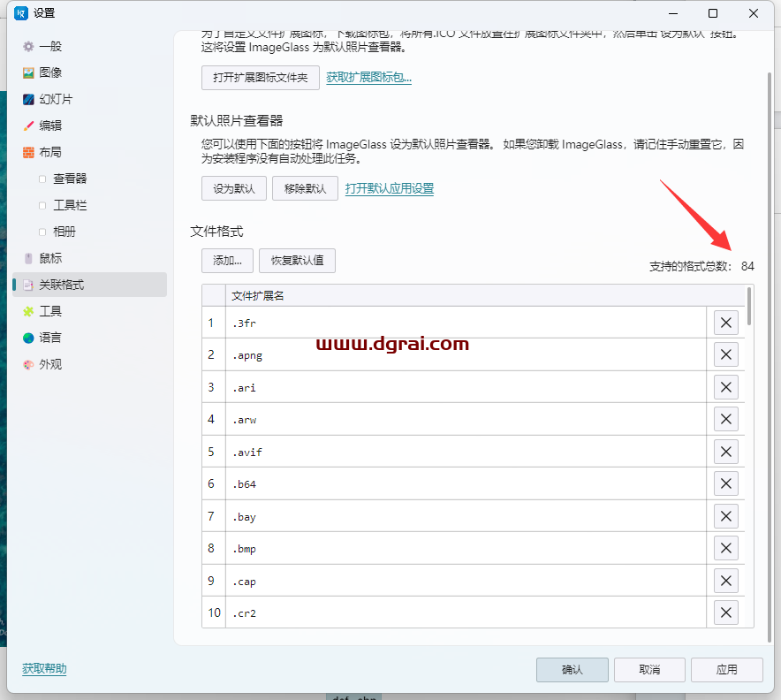Remove the .3fr extension row

(x=725, y=323)
